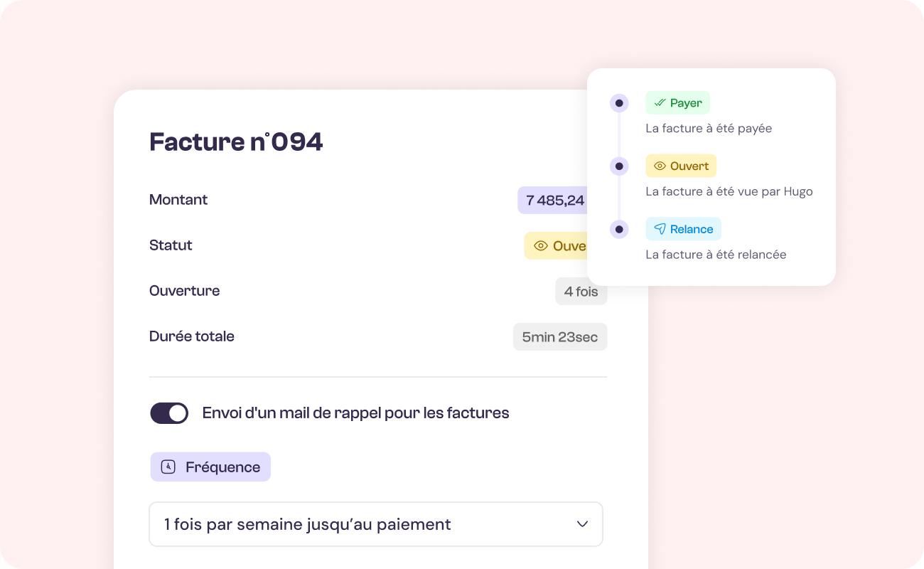The width and height of the screenshot is (924, 569).
Task: Select the timeline dot next to Payer
Action: pos(619,102)
